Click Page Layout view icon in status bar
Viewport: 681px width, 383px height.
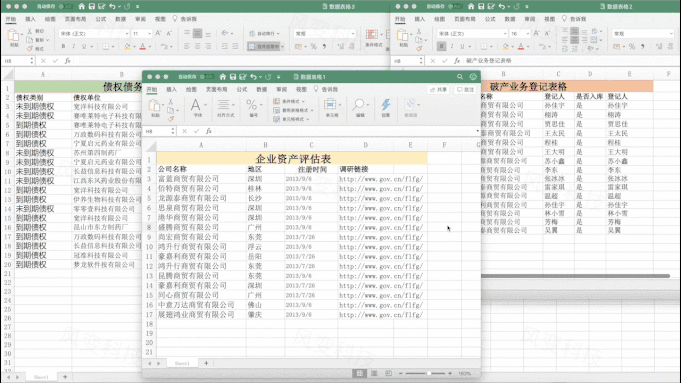click(x=374, y=373)
